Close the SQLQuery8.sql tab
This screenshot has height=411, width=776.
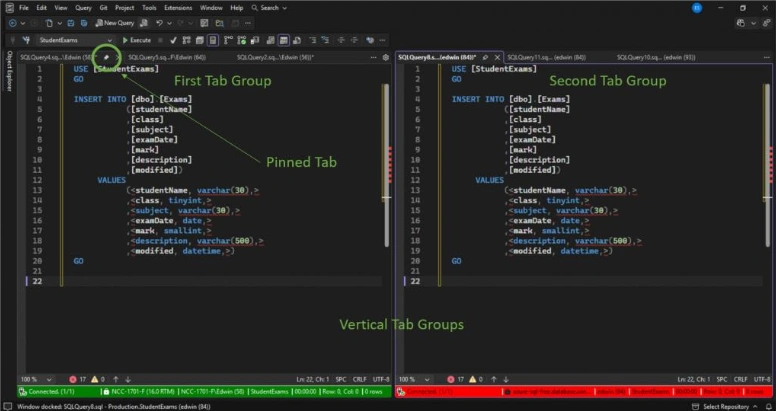click(497, 57)
